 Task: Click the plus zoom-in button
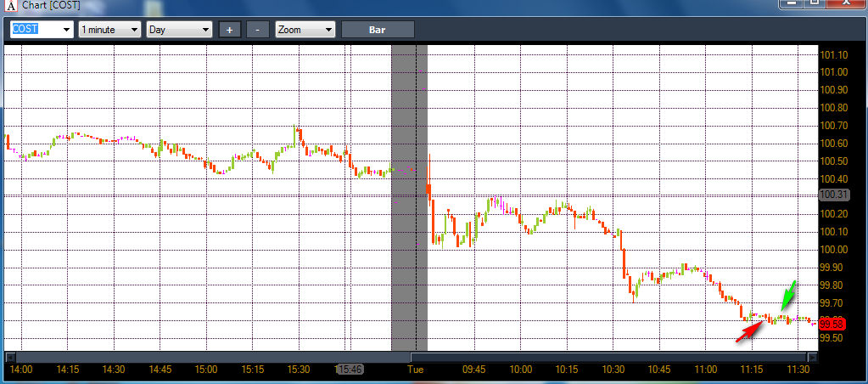point(230,30)
